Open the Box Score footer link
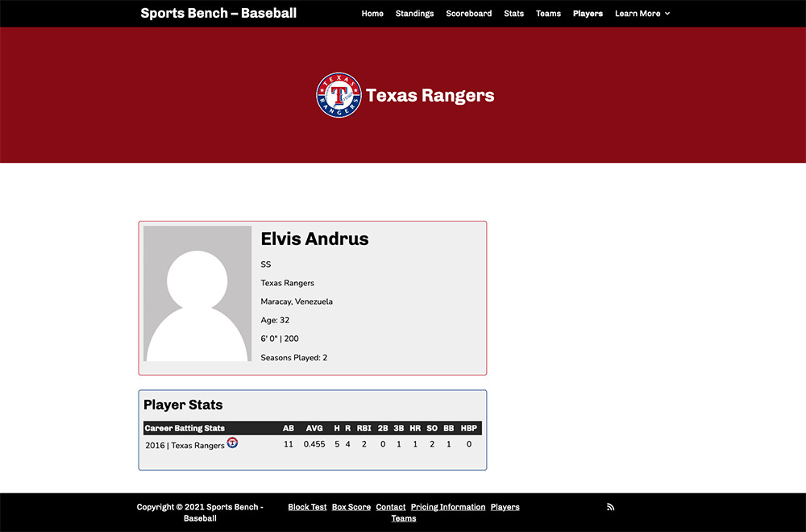Viewport: 806px width, 532px height. [x=351, y=507]
